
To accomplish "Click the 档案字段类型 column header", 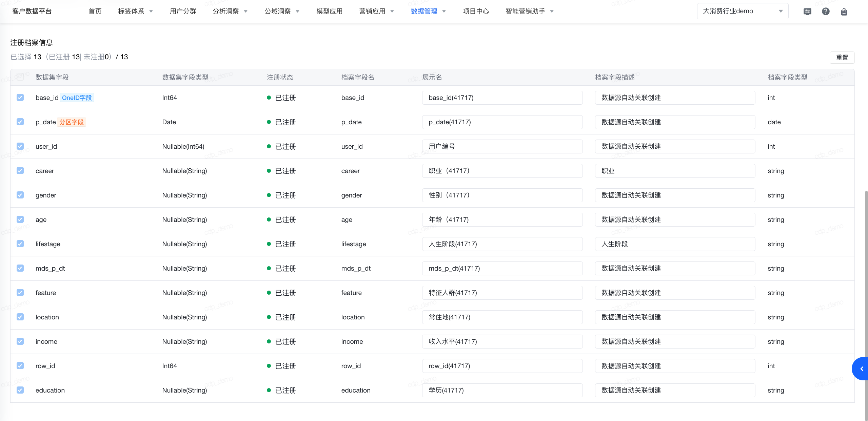I will [787, 77].
